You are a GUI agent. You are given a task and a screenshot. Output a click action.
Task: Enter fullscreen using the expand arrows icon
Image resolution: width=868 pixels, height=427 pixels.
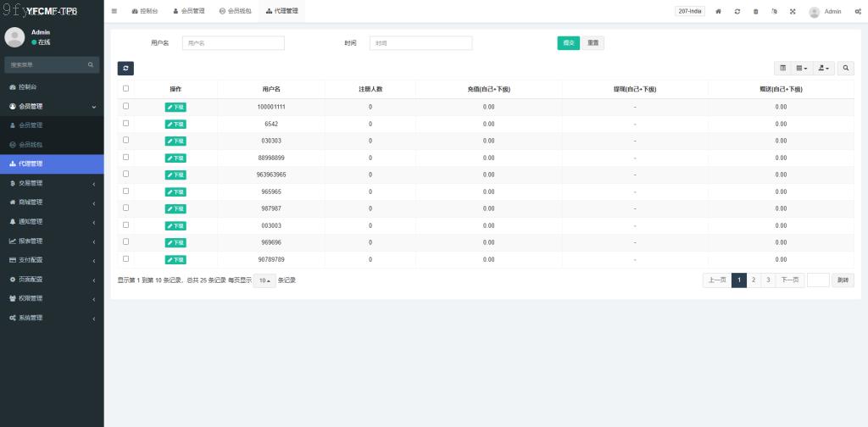pos(793,11)
